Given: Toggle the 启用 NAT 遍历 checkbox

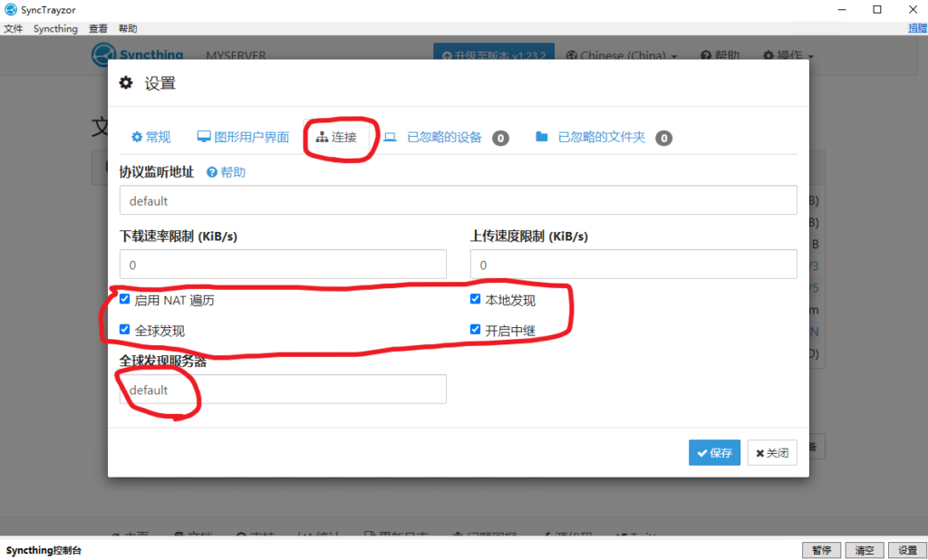Looking at the screenshot, I should 125,299.
